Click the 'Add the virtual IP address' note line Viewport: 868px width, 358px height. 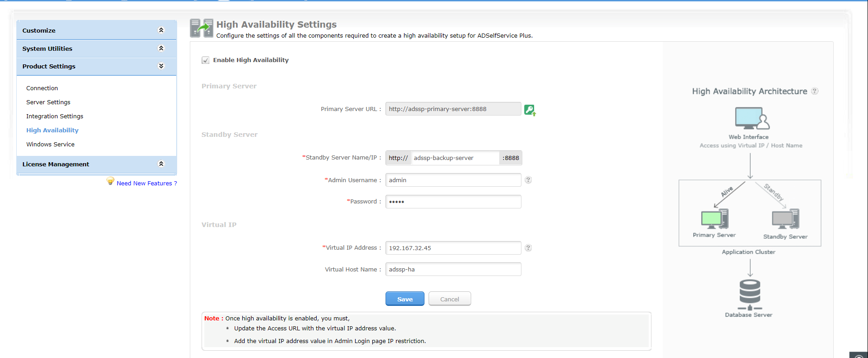pyautogui.click(x=330, y=341)
